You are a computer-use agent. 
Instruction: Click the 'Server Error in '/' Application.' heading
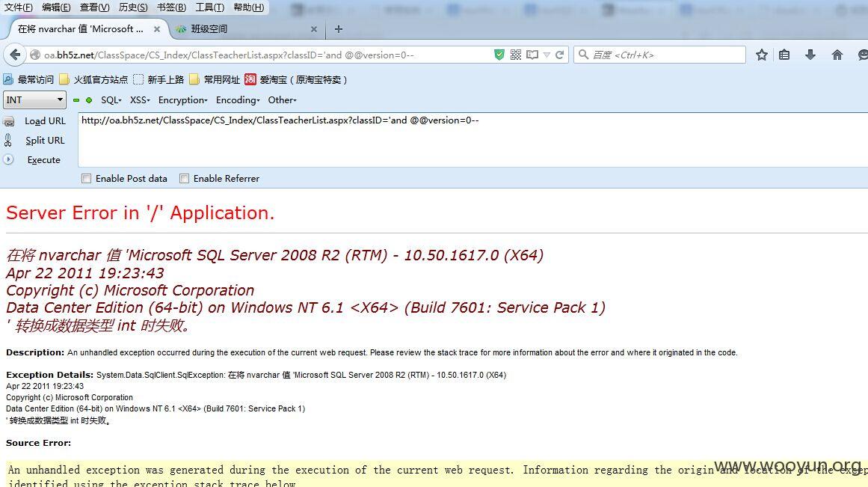click(x=140, y=212)
